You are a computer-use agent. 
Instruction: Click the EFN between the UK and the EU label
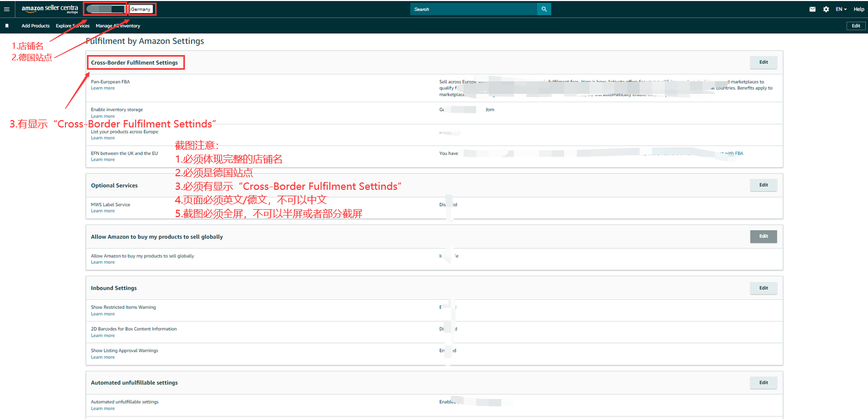pyautogui.click(x=124, y=154)
